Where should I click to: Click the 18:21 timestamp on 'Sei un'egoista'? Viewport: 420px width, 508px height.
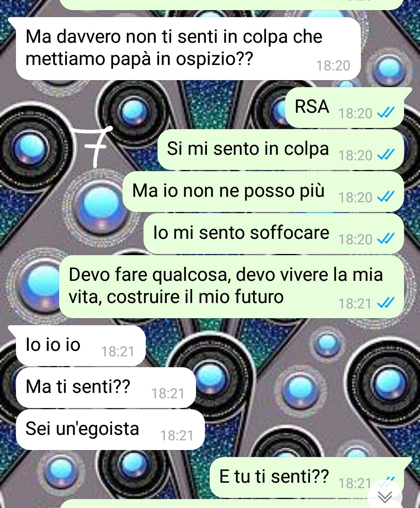pyautogui.click(x=177, y=435)
